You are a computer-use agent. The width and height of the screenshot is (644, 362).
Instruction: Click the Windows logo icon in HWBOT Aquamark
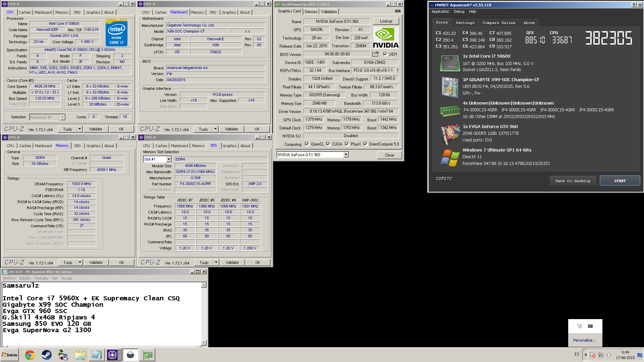click(x=449, y=158)
